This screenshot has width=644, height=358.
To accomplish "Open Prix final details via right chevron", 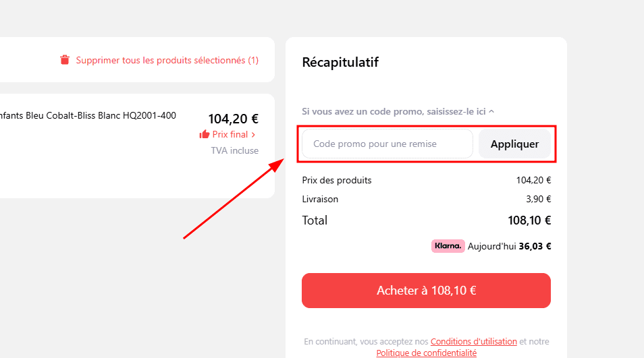I will point(253,135).
